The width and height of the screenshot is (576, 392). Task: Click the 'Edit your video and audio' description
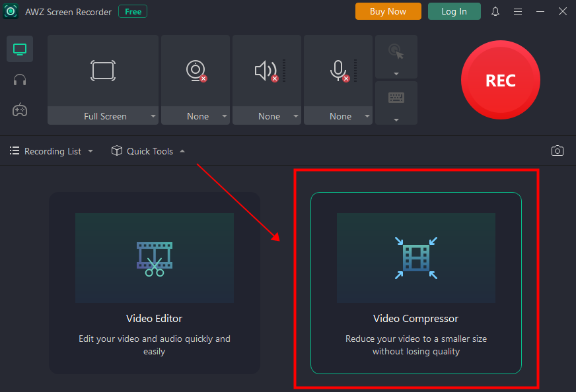click(x=155, y=345)
